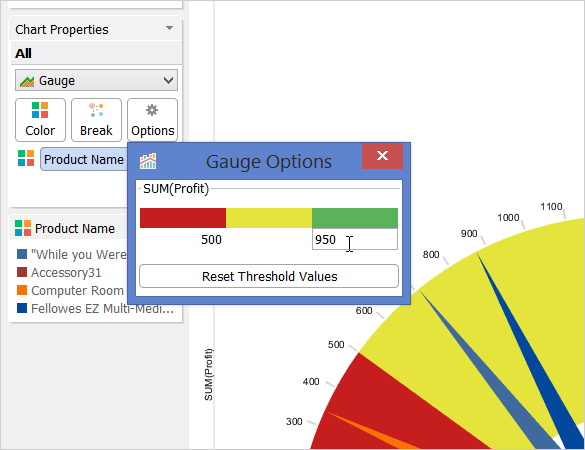The image size is (585, 450).
Task: Click the 300 gauge axis label
Action: [294, 421]
